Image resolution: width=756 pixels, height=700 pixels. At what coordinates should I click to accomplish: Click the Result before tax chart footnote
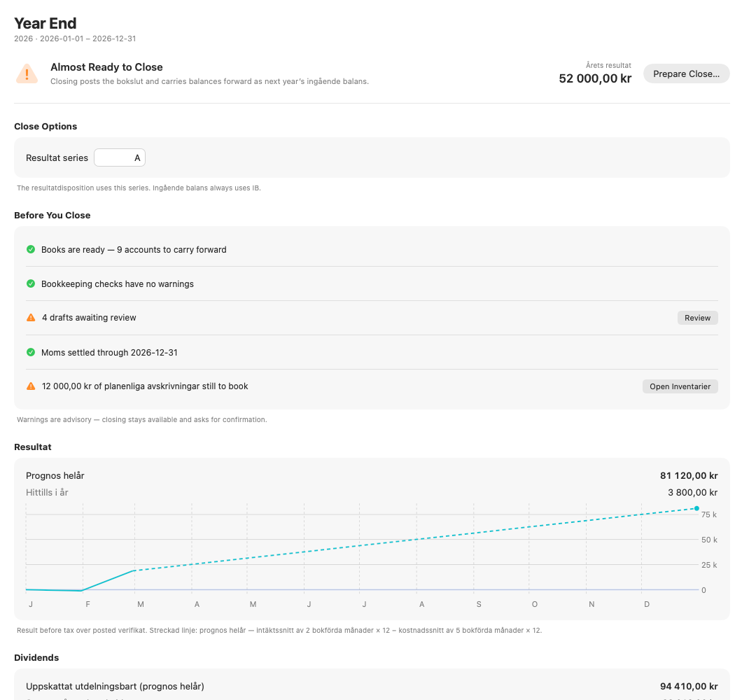pos(279,630)
